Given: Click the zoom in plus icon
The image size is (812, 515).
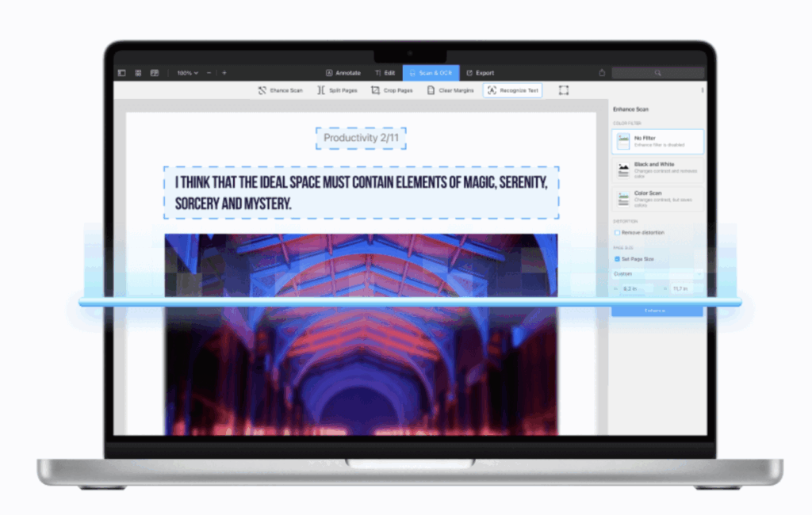Looking at the screenshot, I should (x=224, y=73).
